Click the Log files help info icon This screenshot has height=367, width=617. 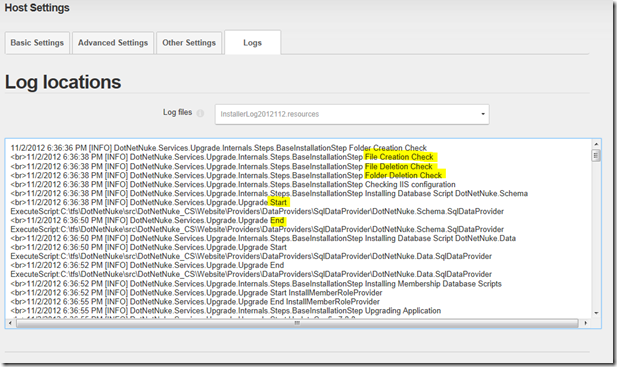200,113
